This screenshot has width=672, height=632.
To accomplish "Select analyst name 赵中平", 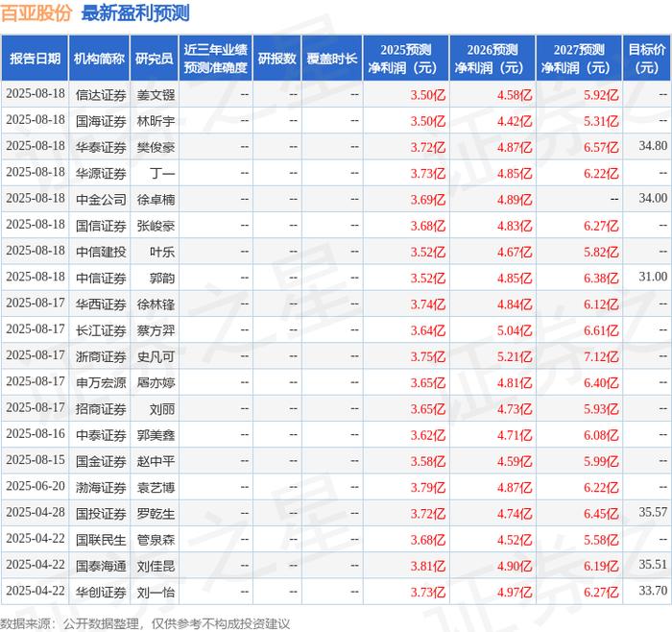I will 156,461.
